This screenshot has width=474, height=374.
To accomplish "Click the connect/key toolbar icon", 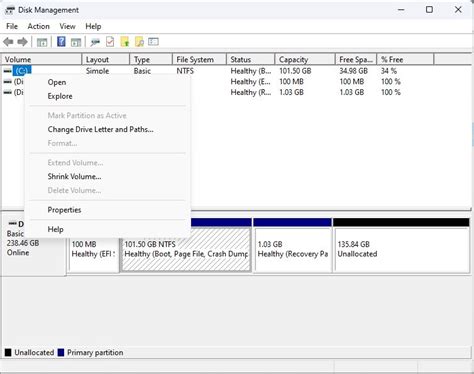I will click(x=95, y=42).
